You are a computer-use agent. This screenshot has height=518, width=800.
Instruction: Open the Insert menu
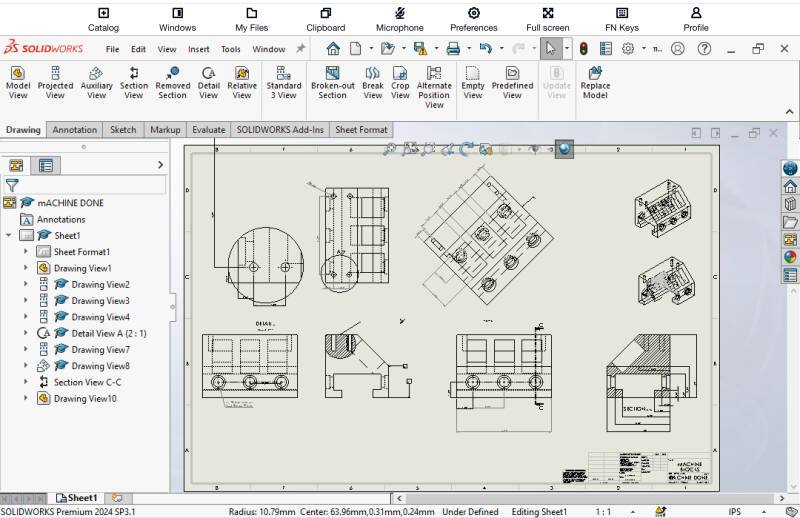[x=198, y=49]
